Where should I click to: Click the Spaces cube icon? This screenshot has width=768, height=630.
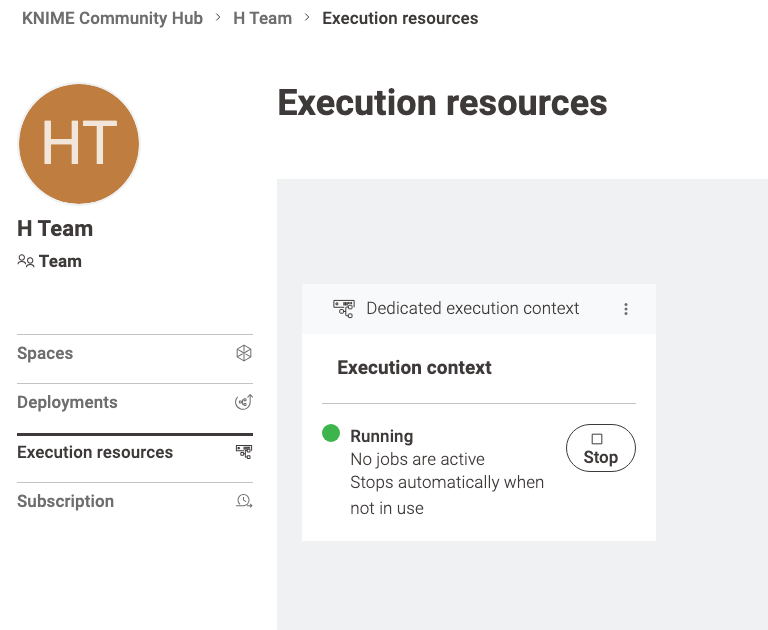pyautogui.click(x=244, y=353)
